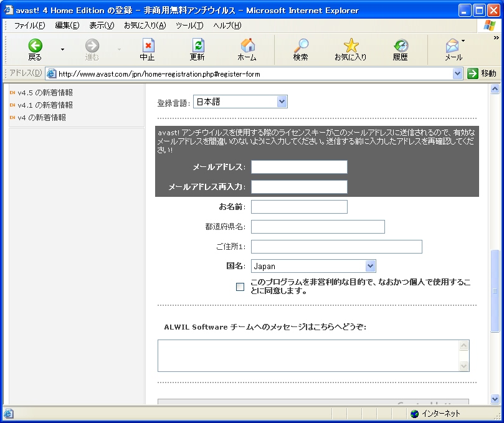Click the EN badge beside v4.1 の新着情報
This screenshot has width=504, height=423.
pyautogui.click(x=12, y=105)
